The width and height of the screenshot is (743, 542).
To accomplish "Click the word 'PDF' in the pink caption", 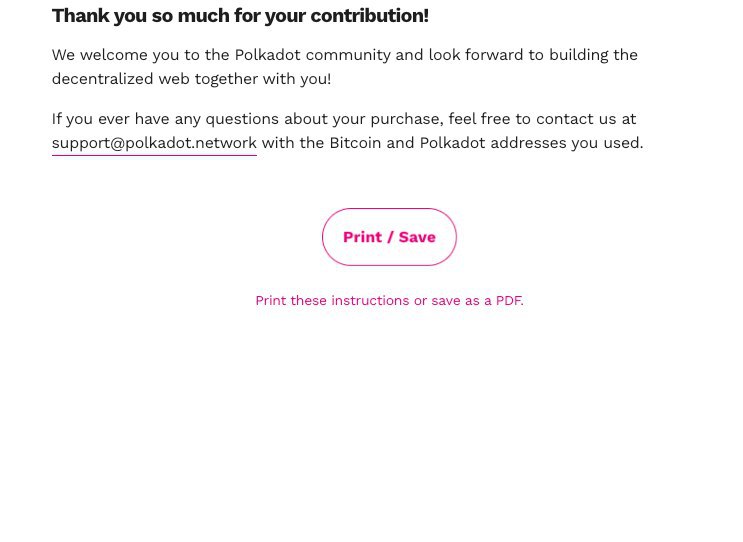I will click(509, 300).
